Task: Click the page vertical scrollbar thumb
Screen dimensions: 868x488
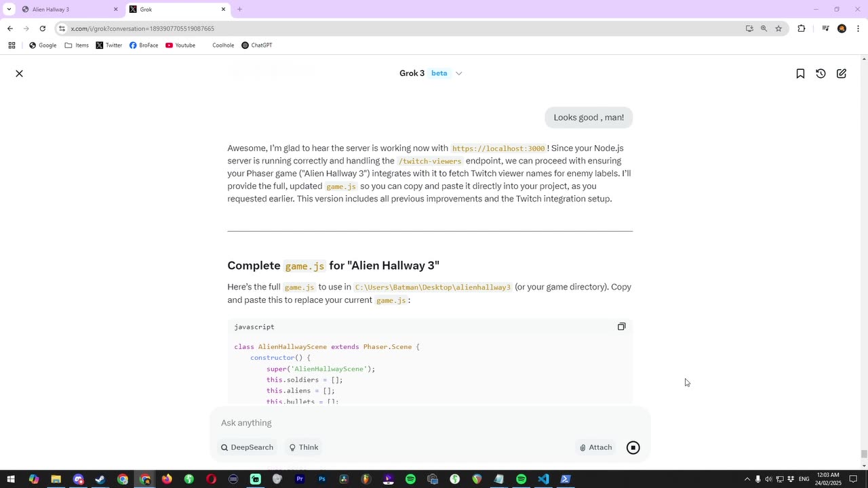Action: pos(863,454)
